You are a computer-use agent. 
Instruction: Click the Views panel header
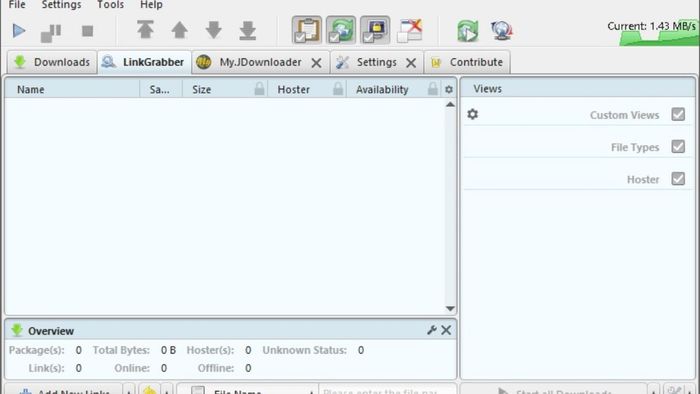click(x=578, y=89)
